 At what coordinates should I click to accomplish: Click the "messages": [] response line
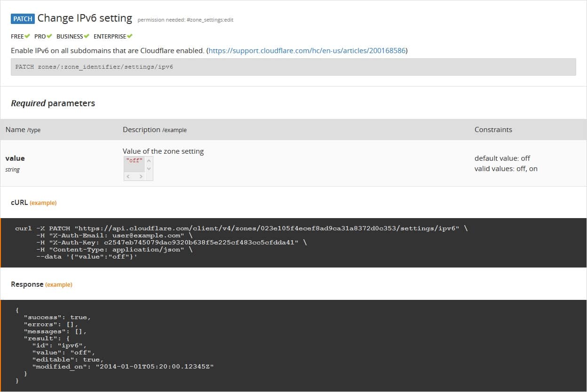tap(55, 331)
